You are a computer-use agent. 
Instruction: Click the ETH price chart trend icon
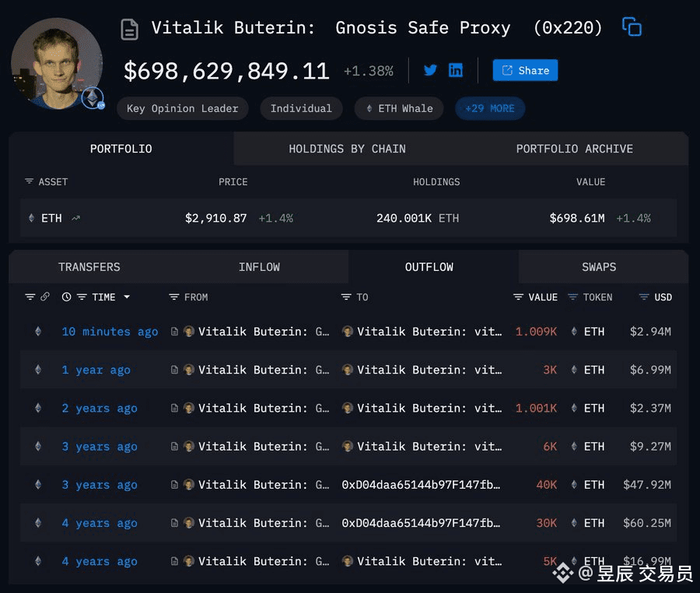(76, 219)
